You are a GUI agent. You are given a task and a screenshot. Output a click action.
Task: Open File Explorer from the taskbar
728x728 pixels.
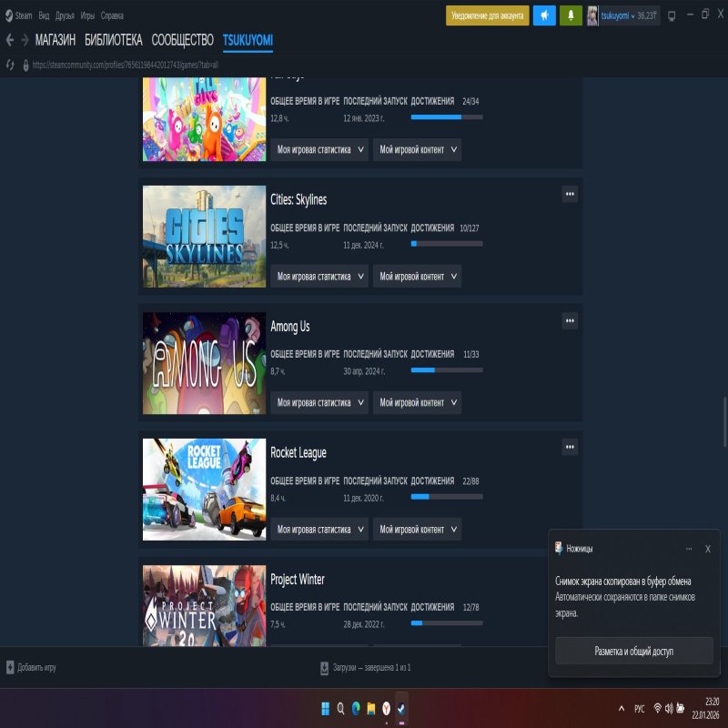(x=370, y=706)
